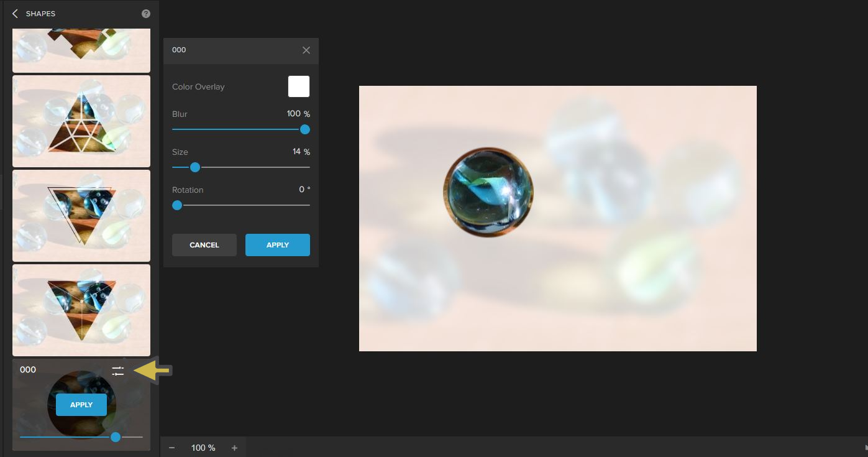Image resolution: width=868 pixels, height=457 pixels.
Task: Click the 100 % zoom level field
Action: [x=203, y=448]
